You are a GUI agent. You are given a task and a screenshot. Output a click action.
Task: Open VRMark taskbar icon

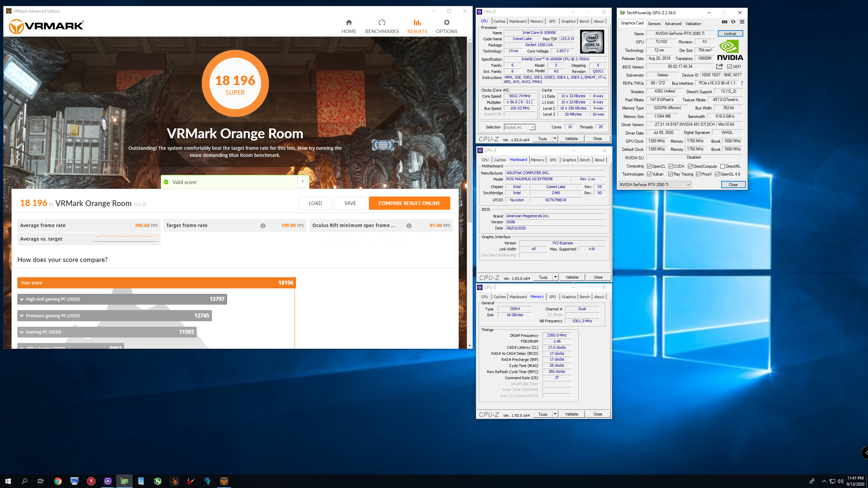click(x=224, y=481)
